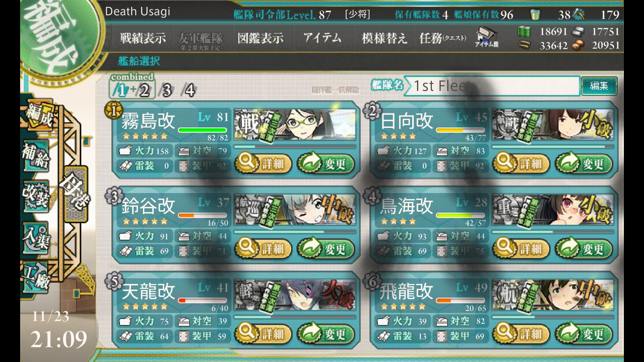Open 戦績表示 menu item
Viewport: 644px width, 362px height.
click(143, 38)
